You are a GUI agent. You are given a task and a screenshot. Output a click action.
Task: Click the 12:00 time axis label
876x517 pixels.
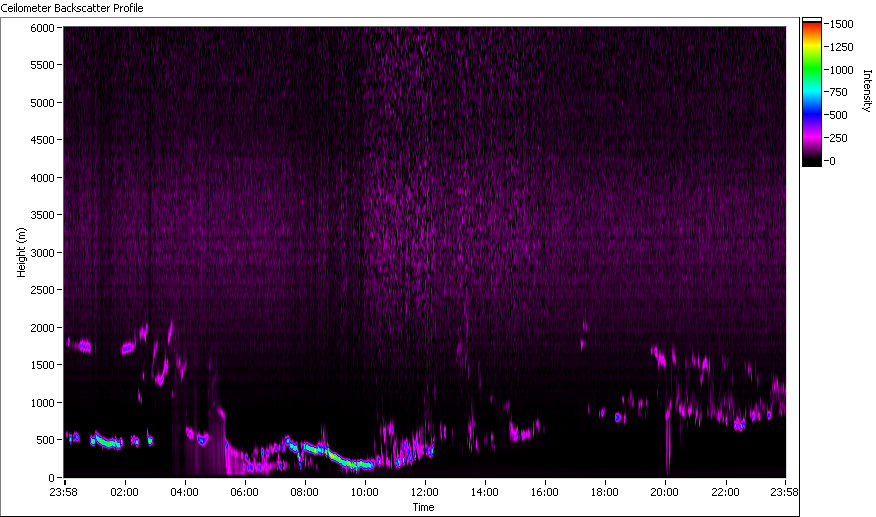425,492
